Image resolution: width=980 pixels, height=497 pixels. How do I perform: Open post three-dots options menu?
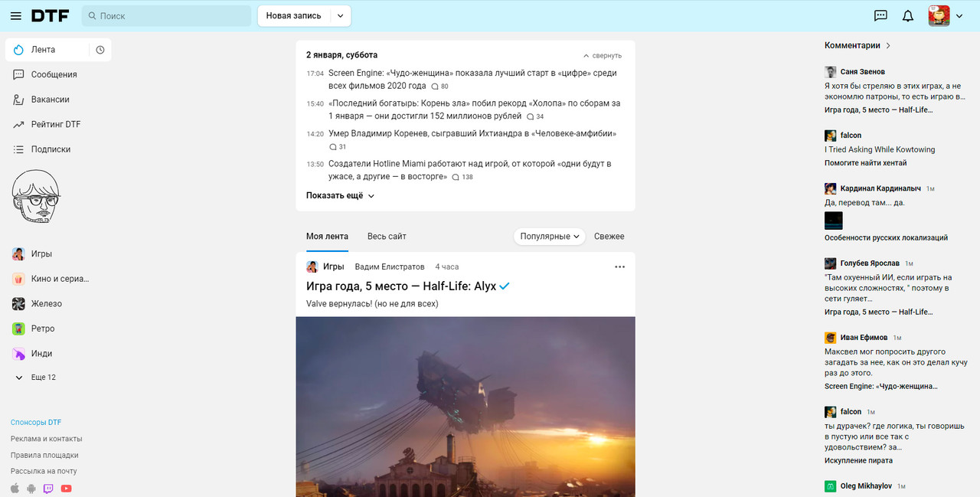(620, 266)
